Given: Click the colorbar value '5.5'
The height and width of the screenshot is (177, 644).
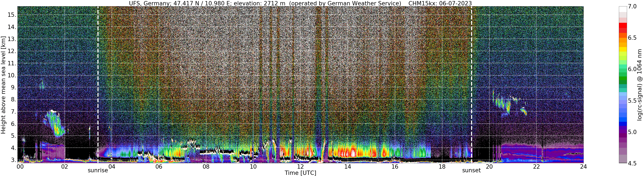Looking at the screenshot, I should (632, 101).
